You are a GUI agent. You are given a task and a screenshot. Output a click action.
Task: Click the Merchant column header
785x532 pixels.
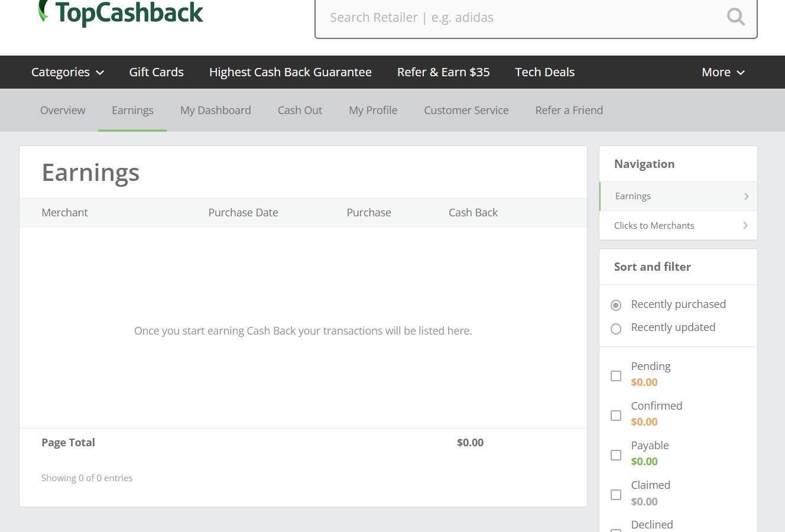click(64, 212)
